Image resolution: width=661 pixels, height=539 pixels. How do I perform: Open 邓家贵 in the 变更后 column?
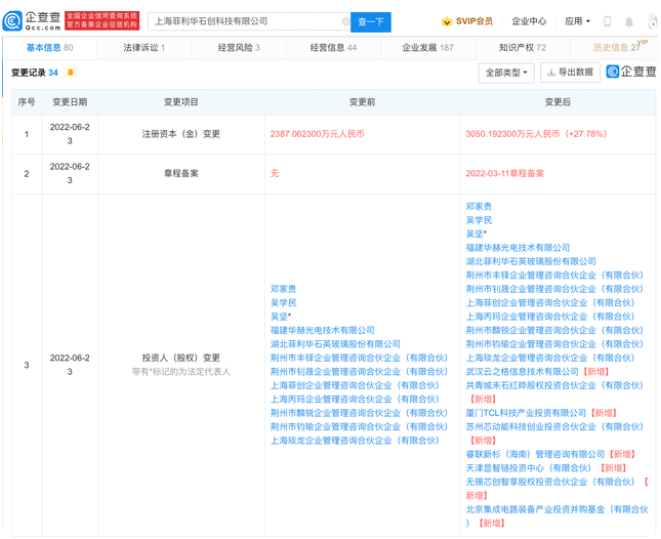pos(478,206)
